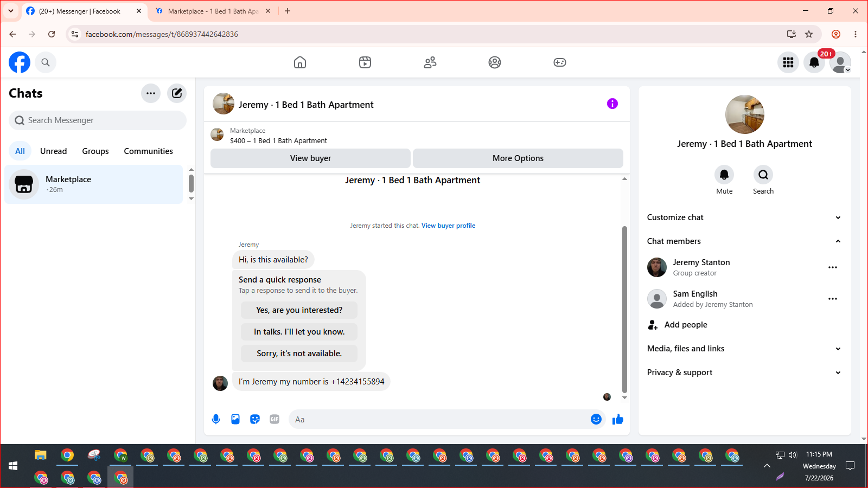Click the message text field Aa
The width and height of the screenshot is (868, 488).
[439, 419]
